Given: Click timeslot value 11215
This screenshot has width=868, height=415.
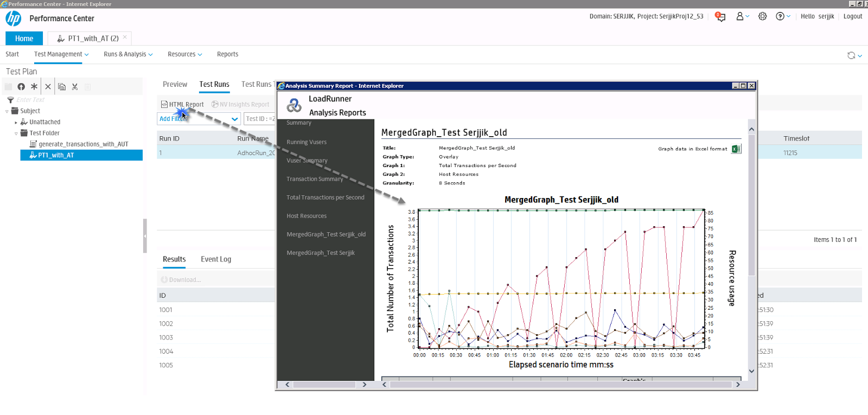Looking at the screenshot, I should point(790,153).
